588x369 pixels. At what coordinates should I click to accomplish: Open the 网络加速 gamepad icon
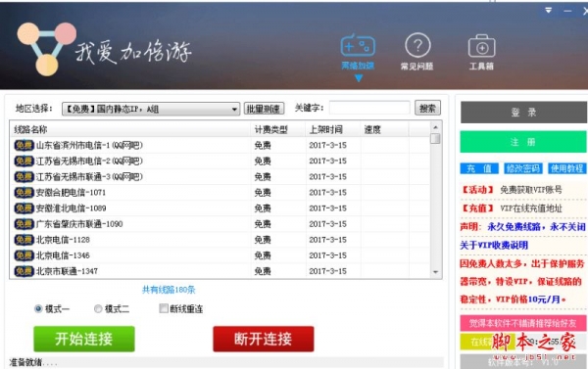coord(358,46)
